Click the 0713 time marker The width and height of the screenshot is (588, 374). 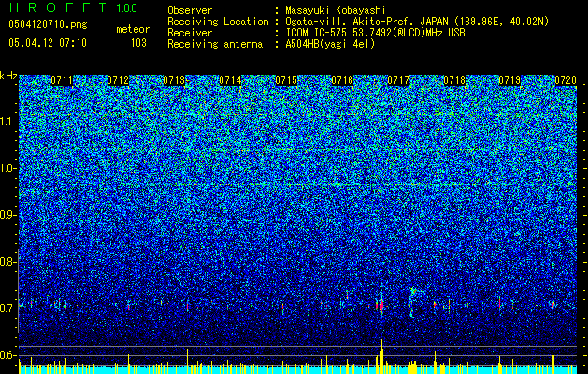174,80
